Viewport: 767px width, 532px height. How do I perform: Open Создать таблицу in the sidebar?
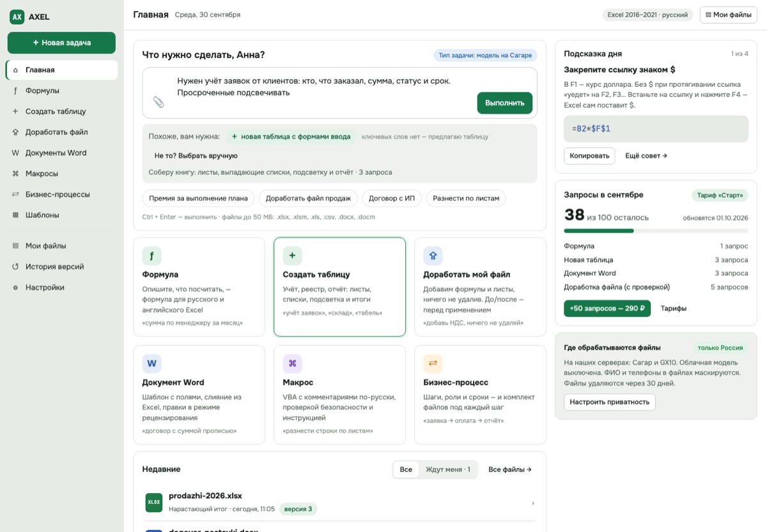(61, 111)
